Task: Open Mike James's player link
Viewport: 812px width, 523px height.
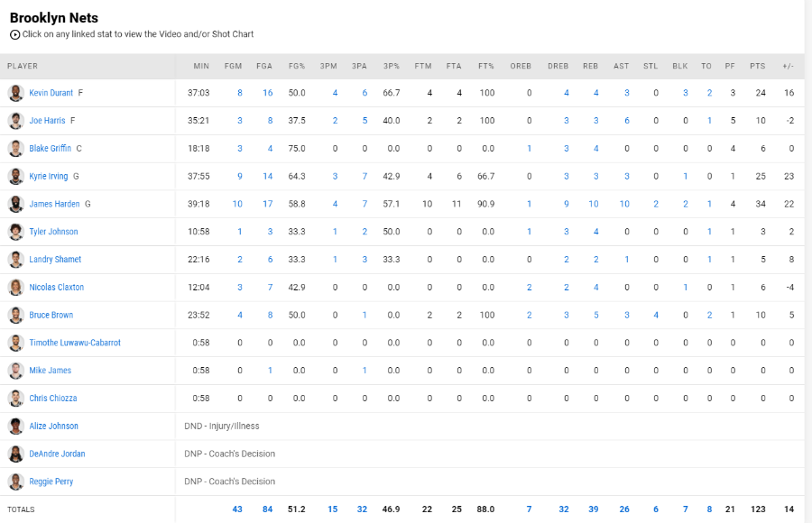Action: 51,371
